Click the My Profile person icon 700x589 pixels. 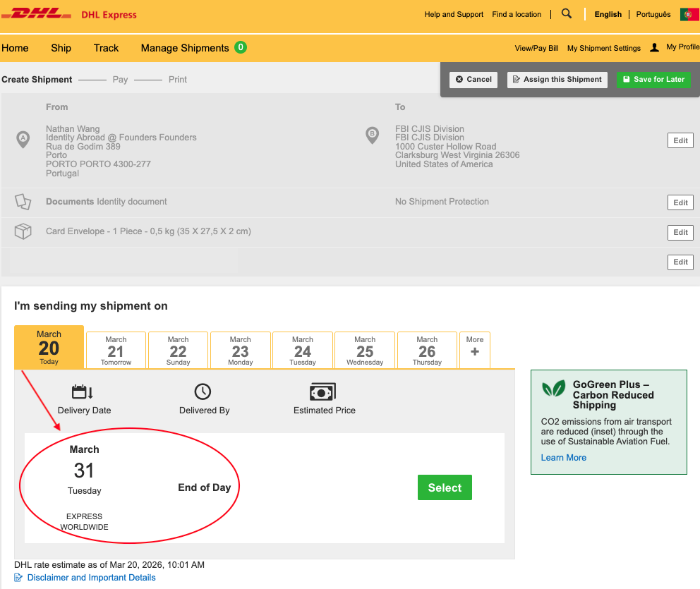pos(655,47)
